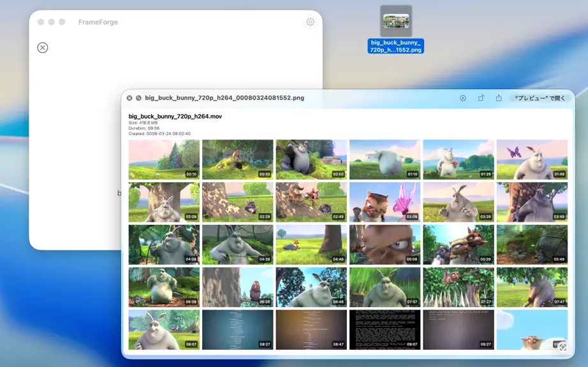Screen dimensions: 588x367
Task: Click the frame thumbnail stamped 00:50
Action: (x=311, y=160)
